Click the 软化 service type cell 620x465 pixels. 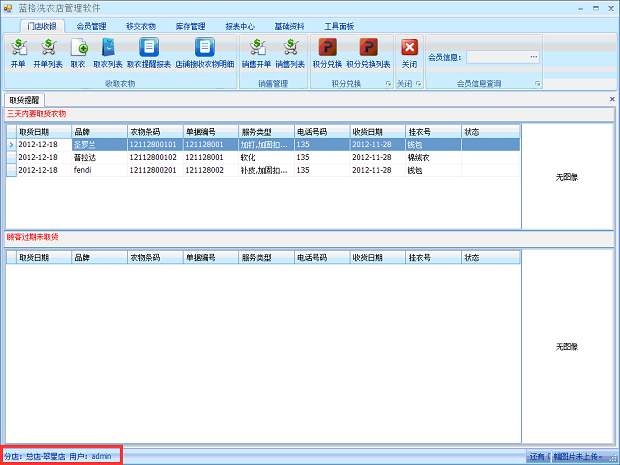pyautogui.click(x=267, y=157)
